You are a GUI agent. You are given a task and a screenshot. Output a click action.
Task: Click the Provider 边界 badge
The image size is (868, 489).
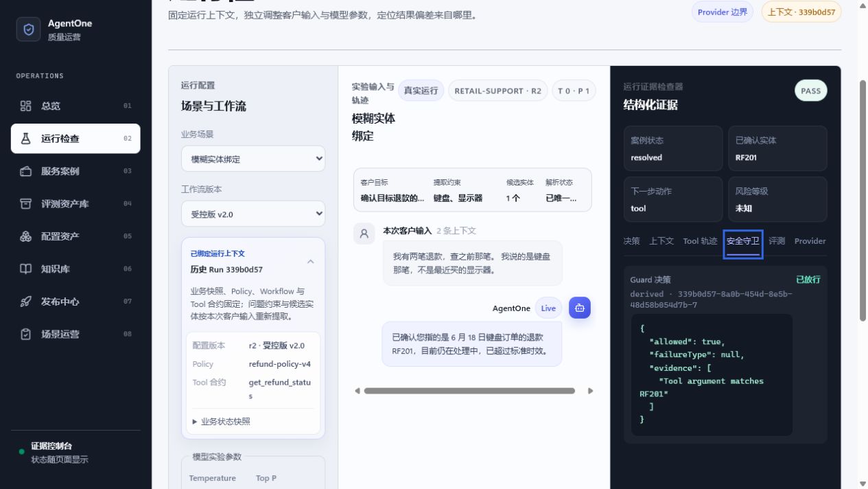click(723, 12)
